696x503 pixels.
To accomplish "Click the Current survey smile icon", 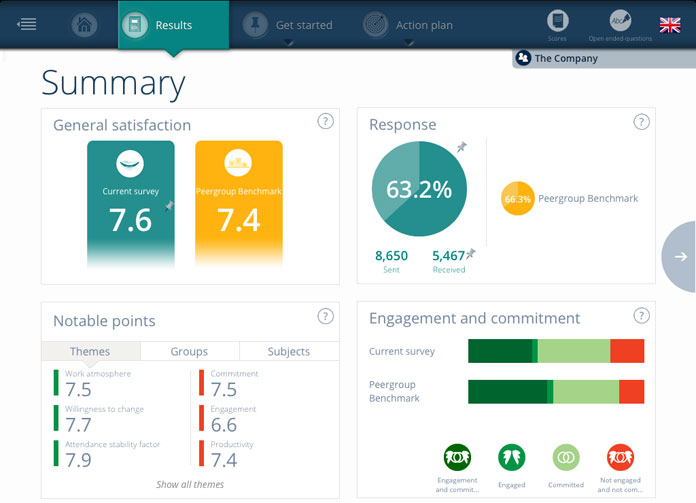I will 130,164.
